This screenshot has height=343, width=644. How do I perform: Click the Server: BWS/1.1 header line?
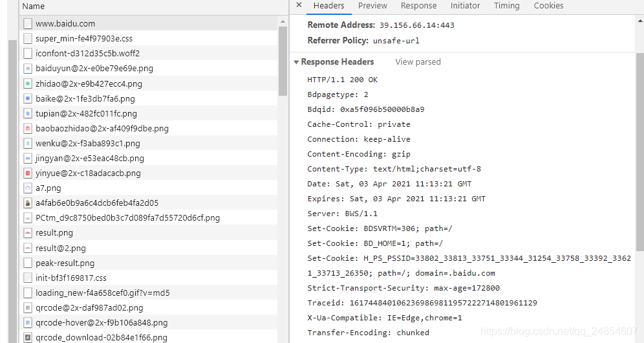(342, 214)
